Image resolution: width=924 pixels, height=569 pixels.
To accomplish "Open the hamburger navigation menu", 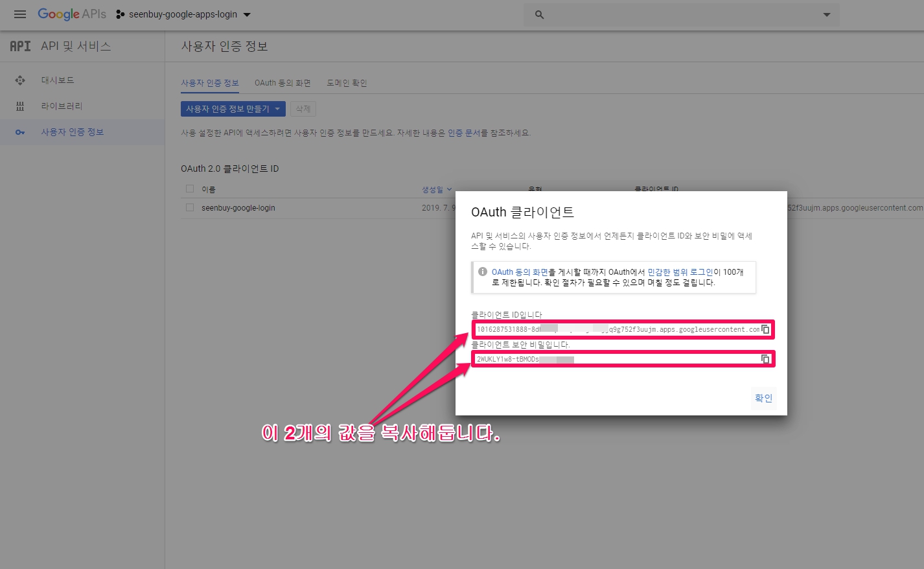I will click(20, 14).
